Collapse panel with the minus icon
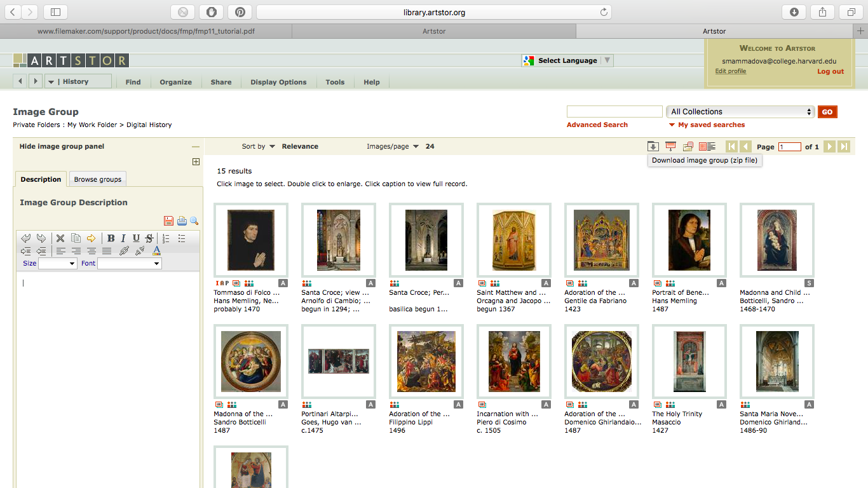The height and width of the screenshot is (488, 868). 196,147
